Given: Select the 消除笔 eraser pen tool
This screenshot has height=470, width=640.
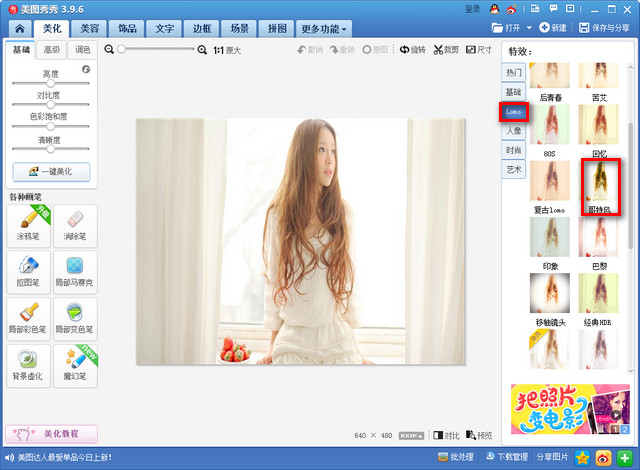Looking at the screenshot, I should click(75, 225).
